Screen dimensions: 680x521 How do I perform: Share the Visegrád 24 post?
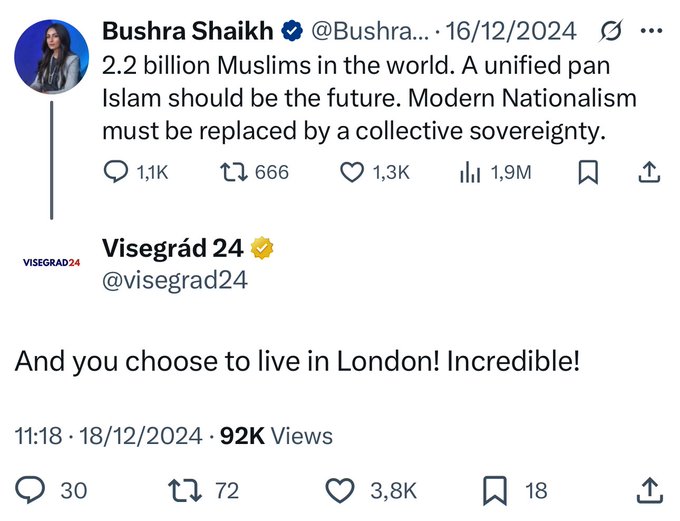[x=648, y=490]
